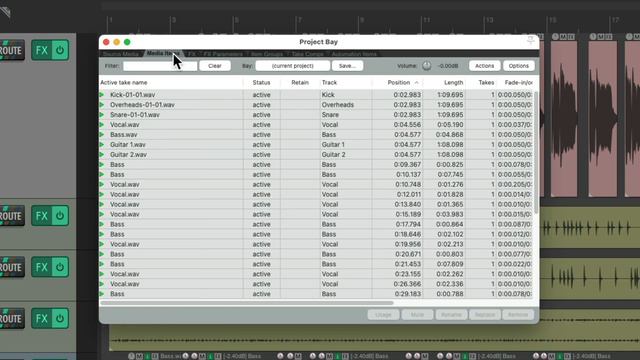Open the ROUTE button on the topmost track
Screen dimensions: 640x360
click(12, 50)
